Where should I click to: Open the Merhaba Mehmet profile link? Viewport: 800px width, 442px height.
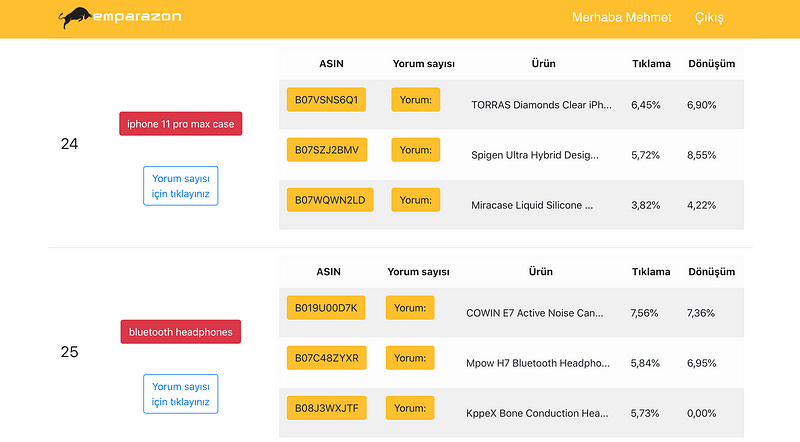(621, 17)
